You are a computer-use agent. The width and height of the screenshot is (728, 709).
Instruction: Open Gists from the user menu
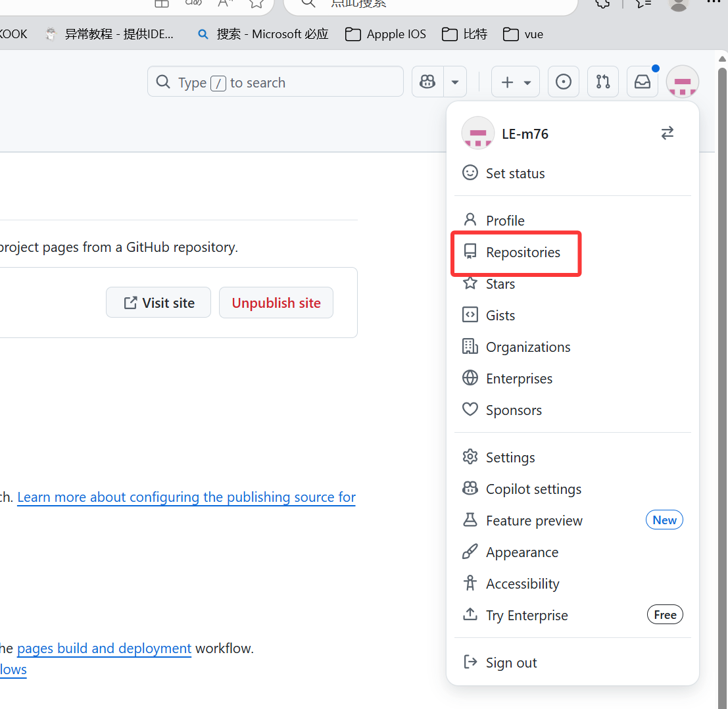pos(500,316)
